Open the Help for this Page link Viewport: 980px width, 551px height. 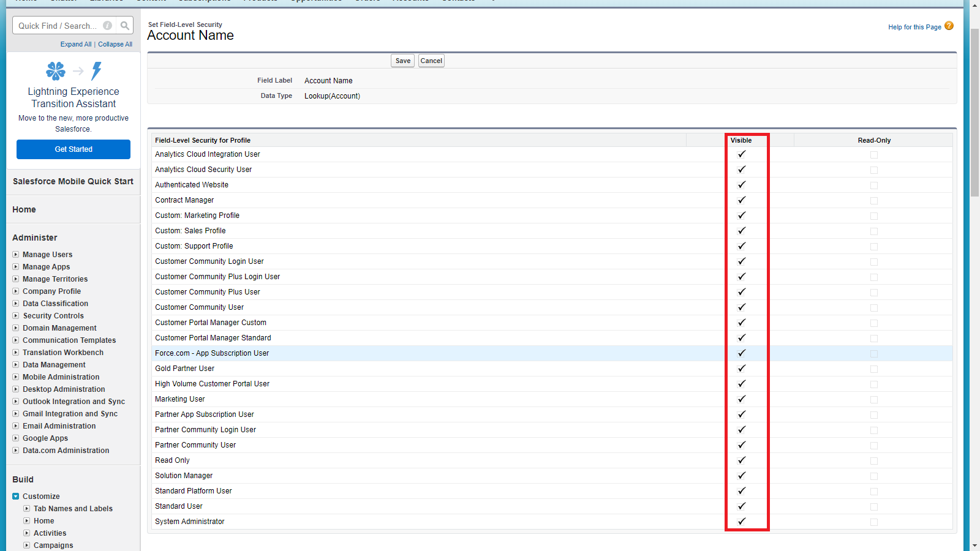point(914,27)
